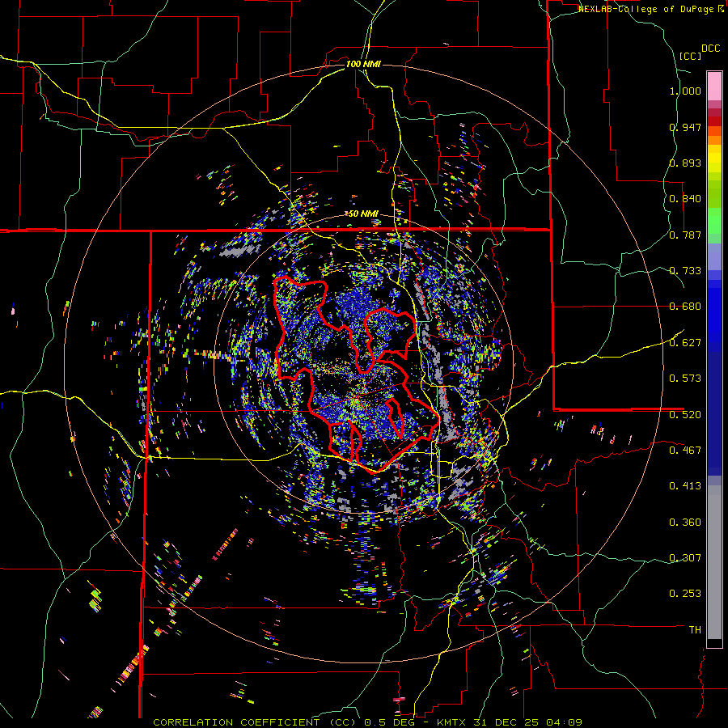Pick the red swatch near 0.947
This screenshot has width=728, height=728.
tap(714, 121)
